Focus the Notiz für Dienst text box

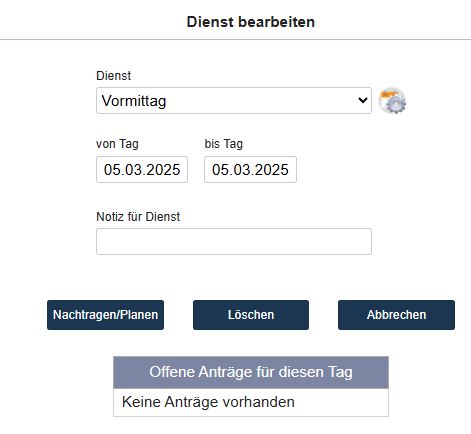pos(234,241)
